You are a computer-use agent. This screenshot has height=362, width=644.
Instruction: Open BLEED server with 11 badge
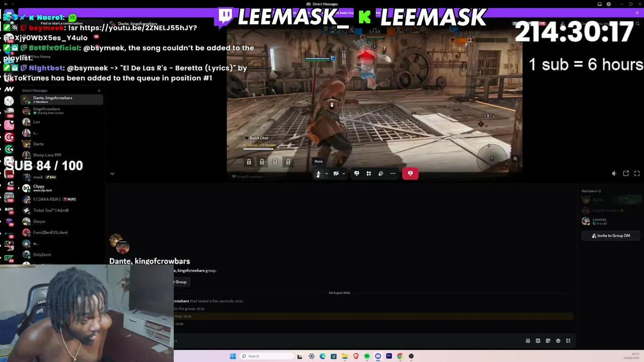click(x=9, y=210)
